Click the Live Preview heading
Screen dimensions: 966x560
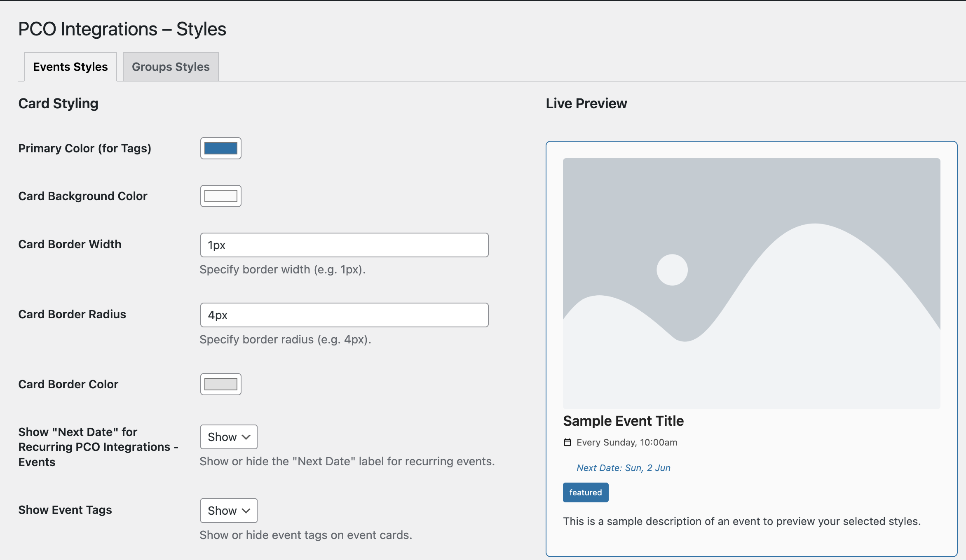pos(586,103)
